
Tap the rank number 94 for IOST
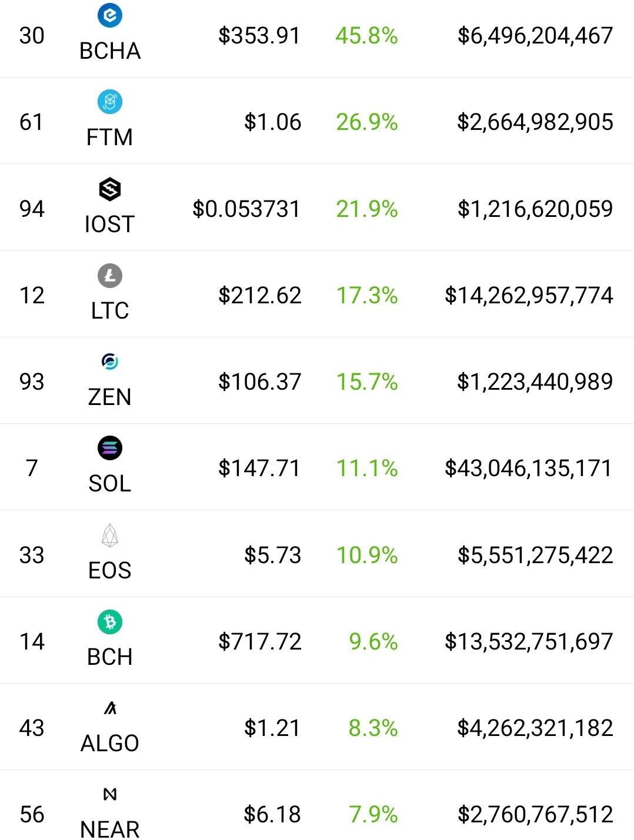click(x=32, y=209)
